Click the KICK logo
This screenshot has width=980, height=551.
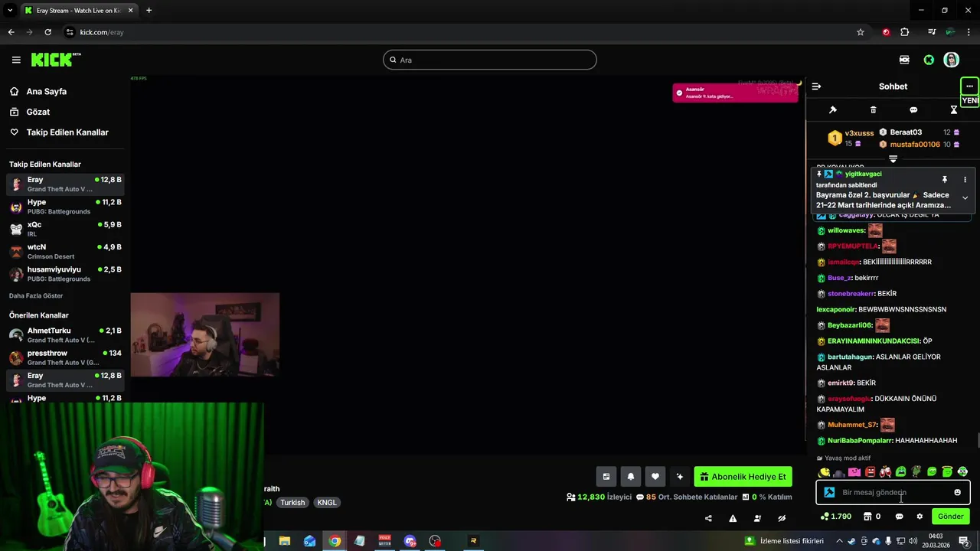[55, 60]
